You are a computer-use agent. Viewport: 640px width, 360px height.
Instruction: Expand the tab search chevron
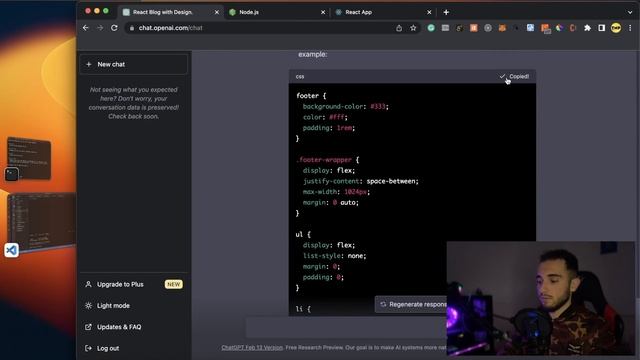pyautogui.click(x=630, y=12)
